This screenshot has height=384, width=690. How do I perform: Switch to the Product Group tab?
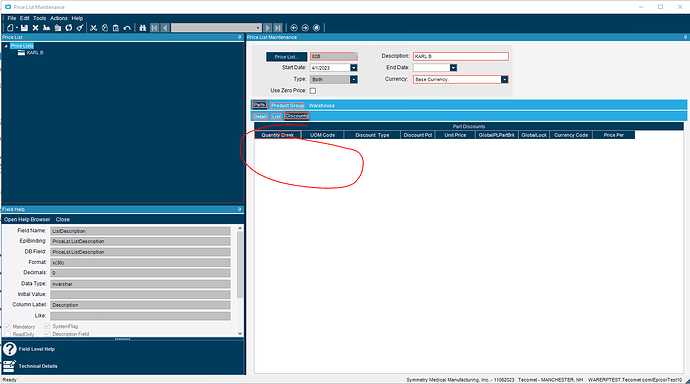[287, 106]
